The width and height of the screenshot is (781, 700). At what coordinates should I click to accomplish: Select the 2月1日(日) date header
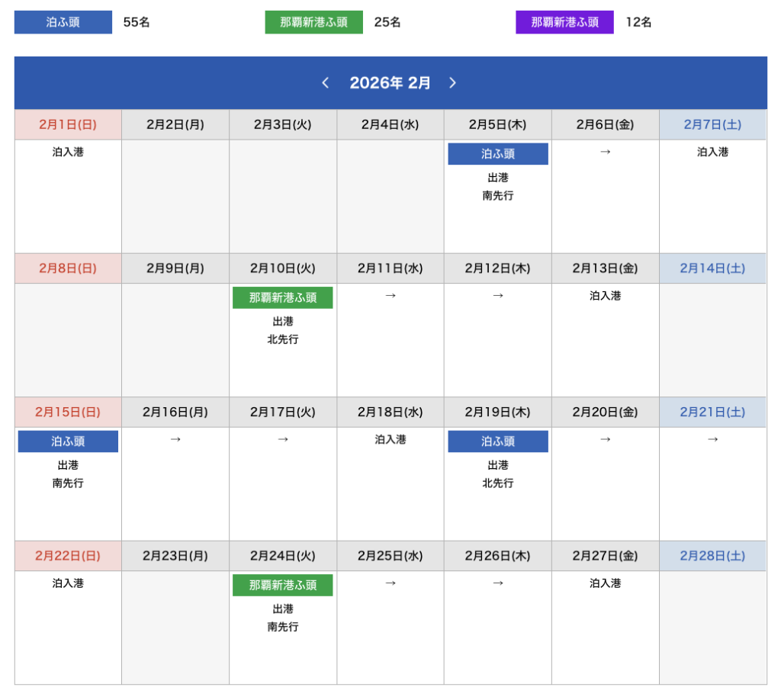coord(68,124)
